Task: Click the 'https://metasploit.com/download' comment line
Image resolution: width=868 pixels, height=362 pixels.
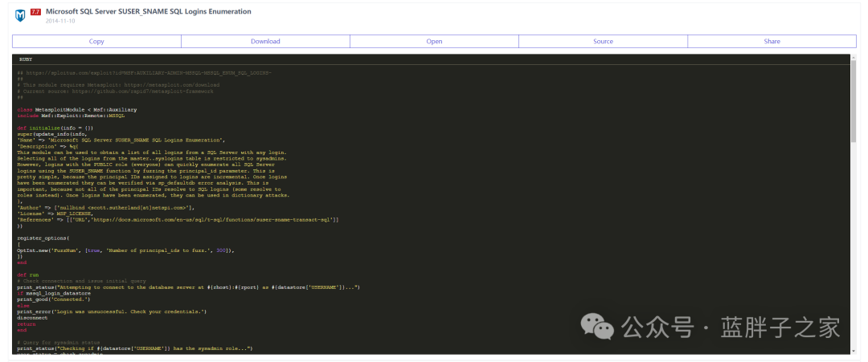Action: (118, 85)
